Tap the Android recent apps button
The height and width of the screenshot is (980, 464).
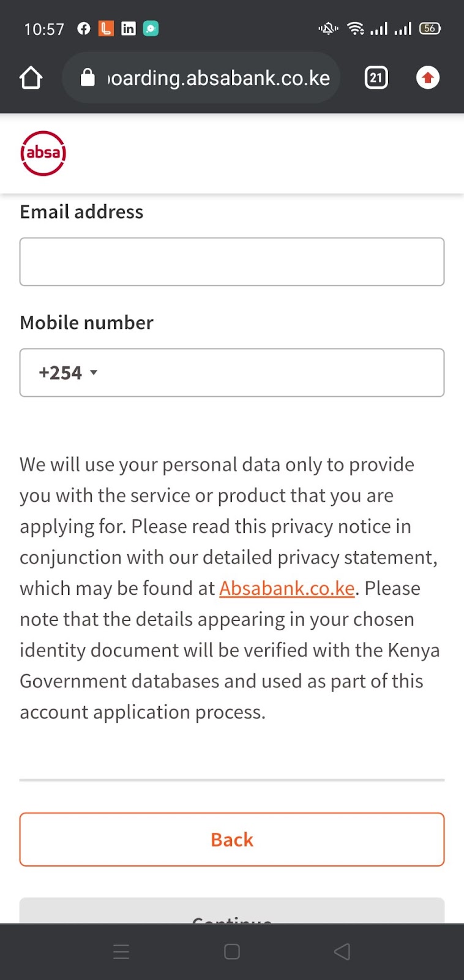click(121, 951)
